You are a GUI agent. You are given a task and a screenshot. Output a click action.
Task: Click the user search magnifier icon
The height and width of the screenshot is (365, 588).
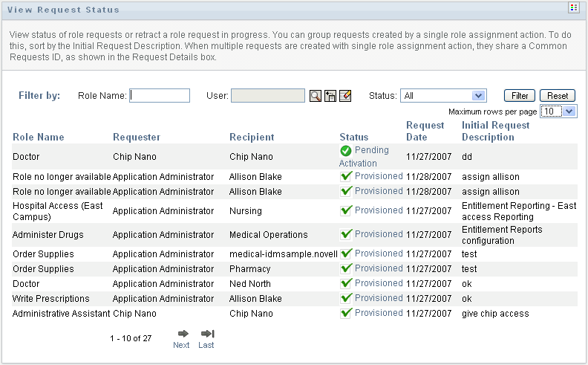tap(316, 96)
